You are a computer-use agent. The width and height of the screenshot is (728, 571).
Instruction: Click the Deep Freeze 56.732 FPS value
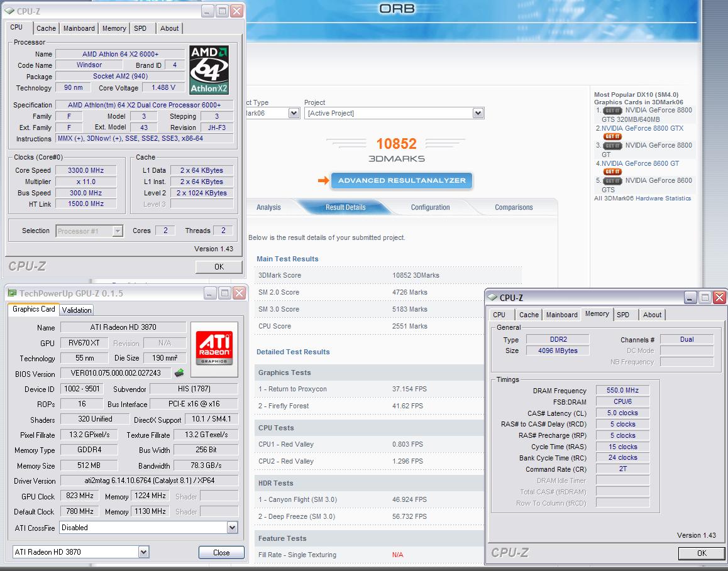tap(409, 517)
